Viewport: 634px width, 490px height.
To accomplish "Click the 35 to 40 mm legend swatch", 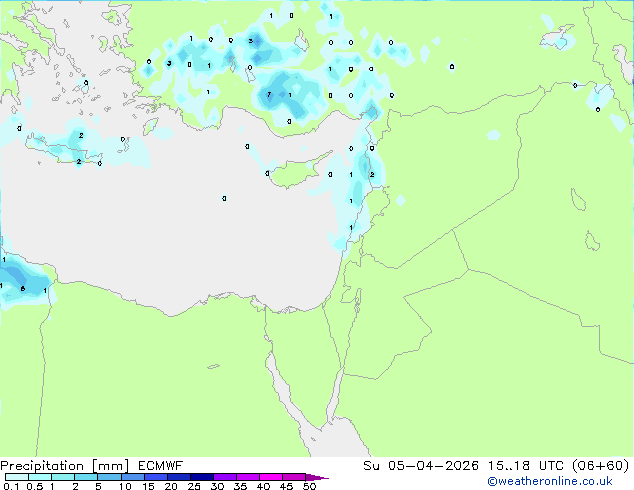I will click(x=247, y=477).
